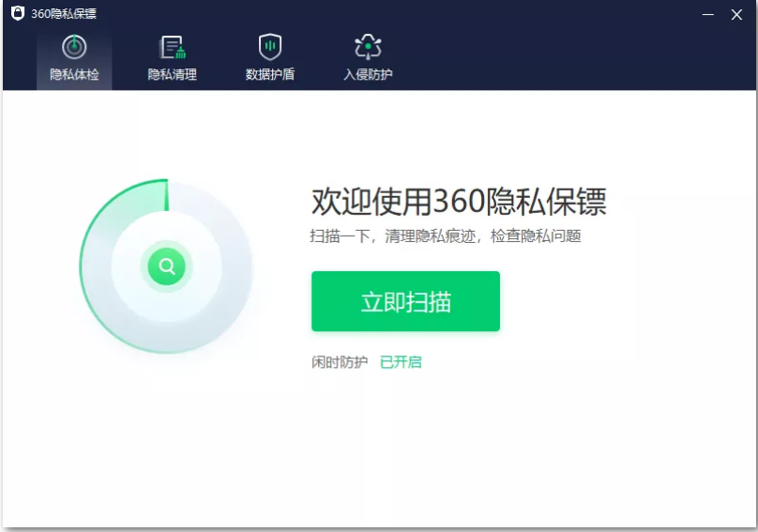The height and width of the screenshot is (532, 758).
Task: Toggle the 已开启 idle protection status
Action: tap(401, 362)
